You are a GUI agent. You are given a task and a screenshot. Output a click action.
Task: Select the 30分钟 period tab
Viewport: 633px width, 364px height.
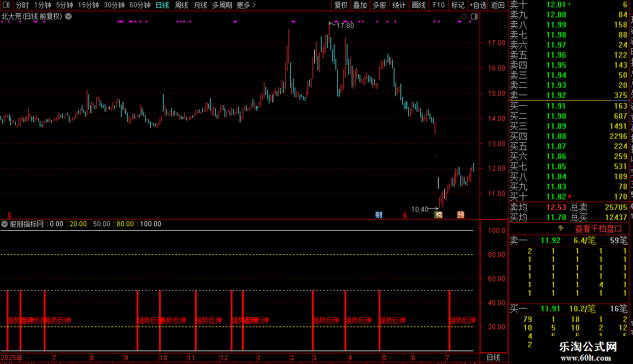tap(114, 5)
